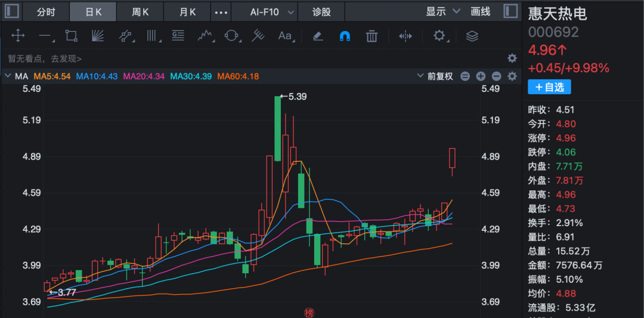Image resolution: width=644 pixels, height=318 pixels.
Task: Select the rectangle shape drawing tool
Action: click(x=72, y=36)
